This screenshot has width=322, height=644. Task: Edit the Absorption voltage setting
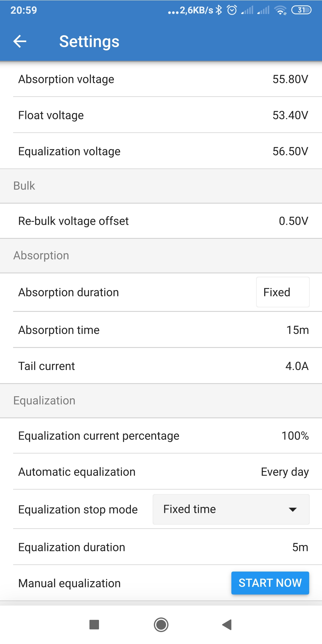tap(161, 79)
